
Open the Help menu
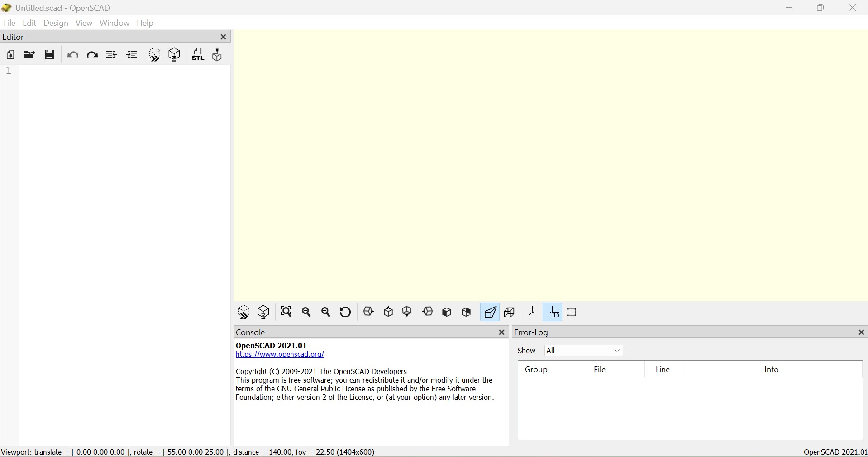(x=145, y=23)
